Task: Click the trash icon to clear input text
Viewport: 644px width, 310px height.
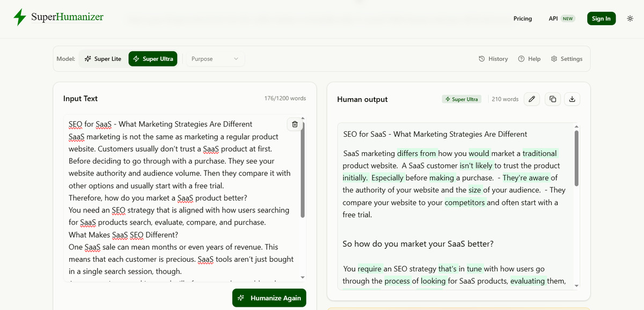Action: pyautogui.click(x=295, y=124)
